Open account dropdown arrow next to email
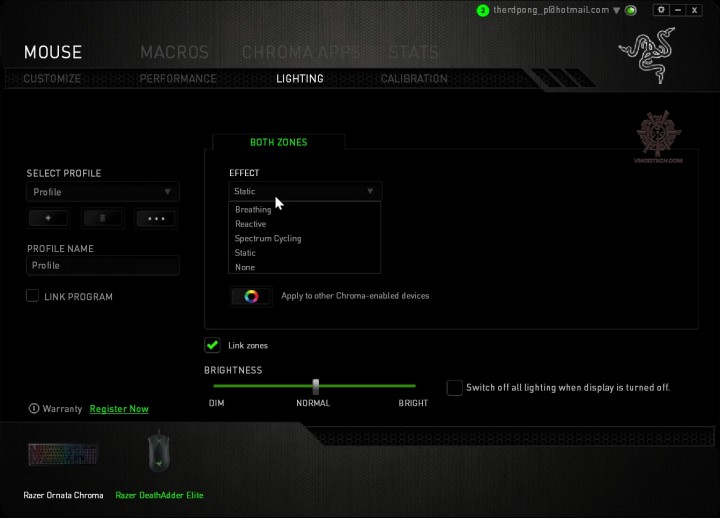The height and width of the screenshot is (518, 720). 617,11
